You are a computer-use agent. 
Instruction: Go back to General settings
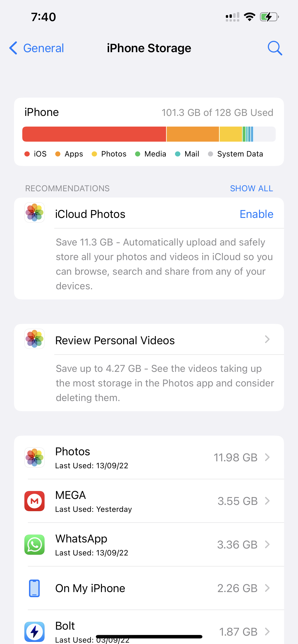coord(44,48)
